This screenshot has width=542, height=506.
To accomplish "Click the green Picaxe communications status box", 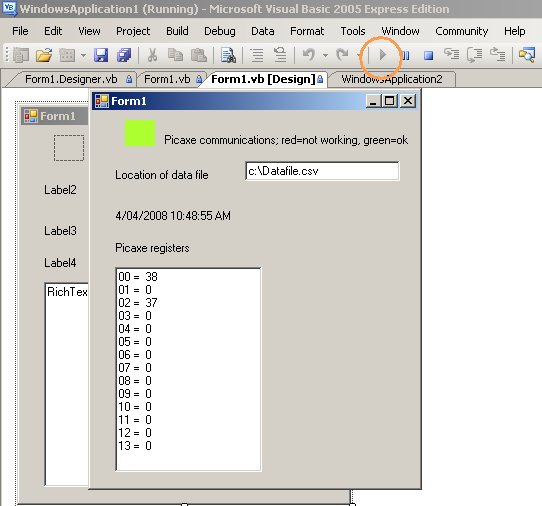I will (140, 133).
